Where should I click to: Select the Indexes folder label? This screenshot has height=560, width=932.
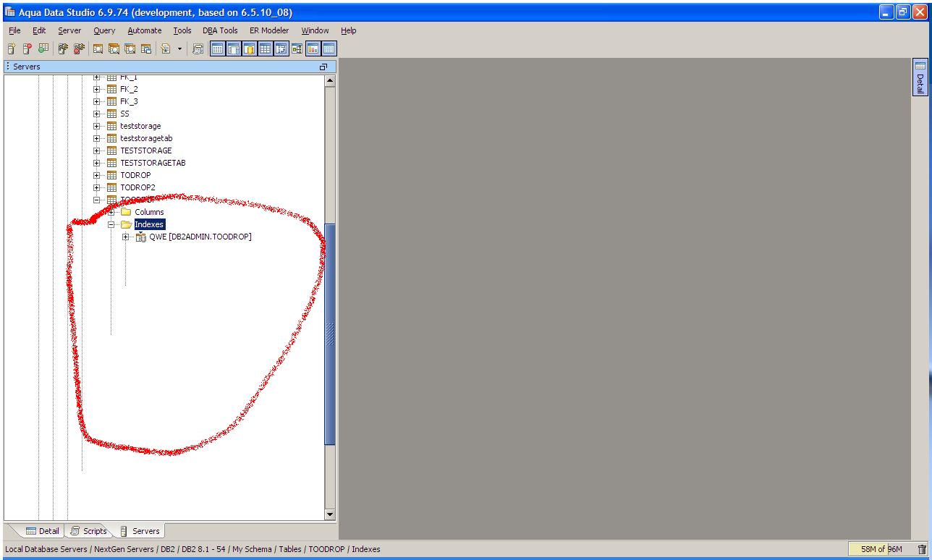pos(149,224)
